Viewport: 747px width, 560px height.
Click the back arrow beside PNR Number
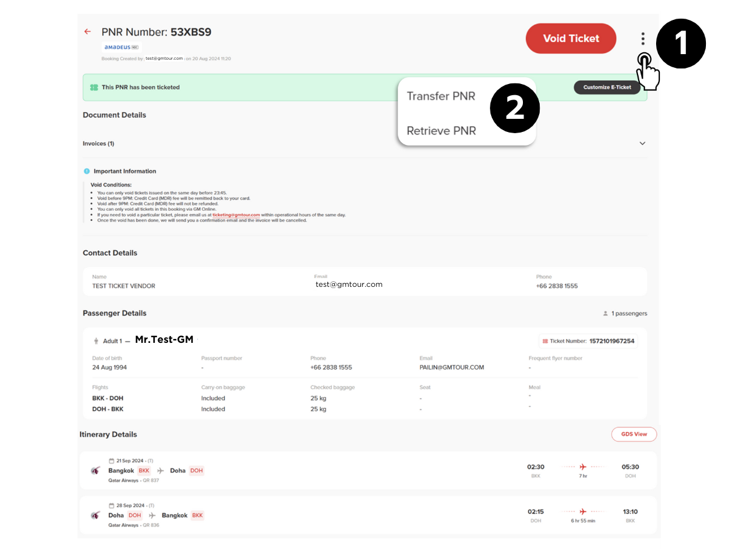coord(87,31)
